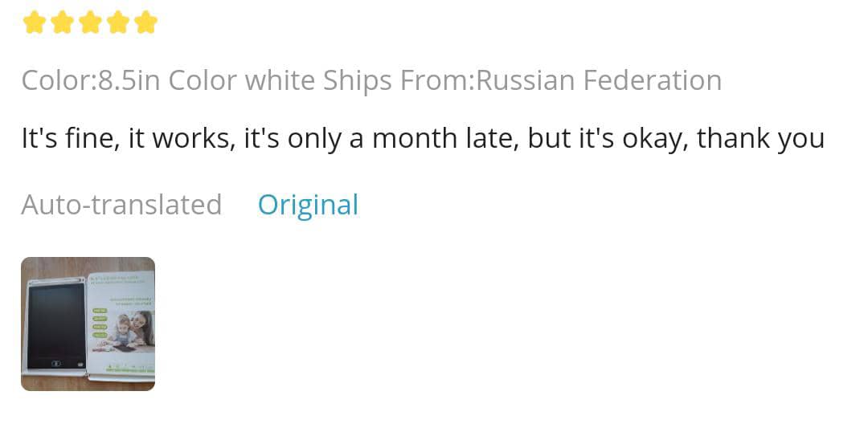The image size is (868, 432).
Task: Click the first yellow rating star
Action: [x=35, y=22]
